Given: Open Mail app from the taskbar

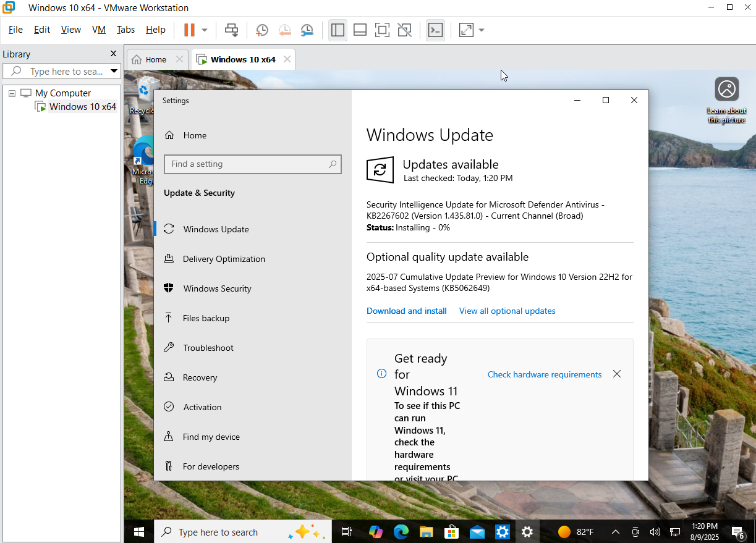Looking at the screenshot, I should pyautogui.click(x=477, y=532).
